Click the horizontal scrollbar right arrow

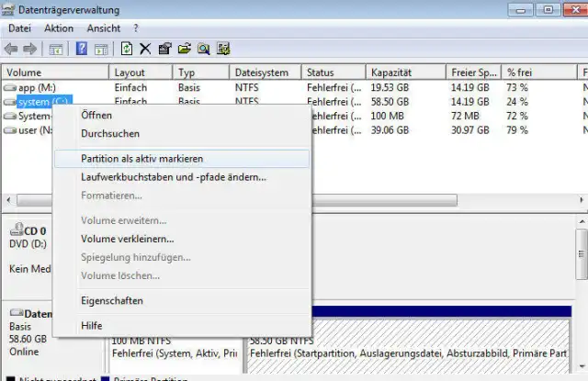pyautogui.click(x=582, y=200)
